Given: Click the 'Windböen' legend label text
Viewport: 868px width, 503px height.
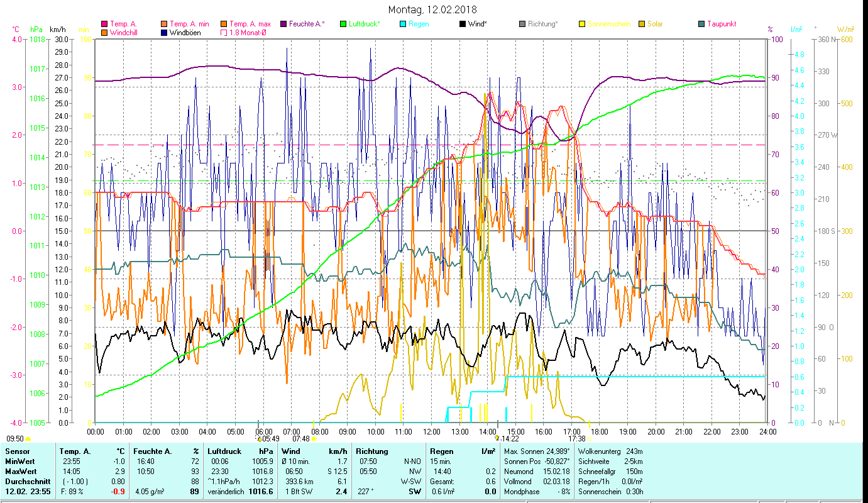Looking at the screenshot, I should click(x=185, y=33).
